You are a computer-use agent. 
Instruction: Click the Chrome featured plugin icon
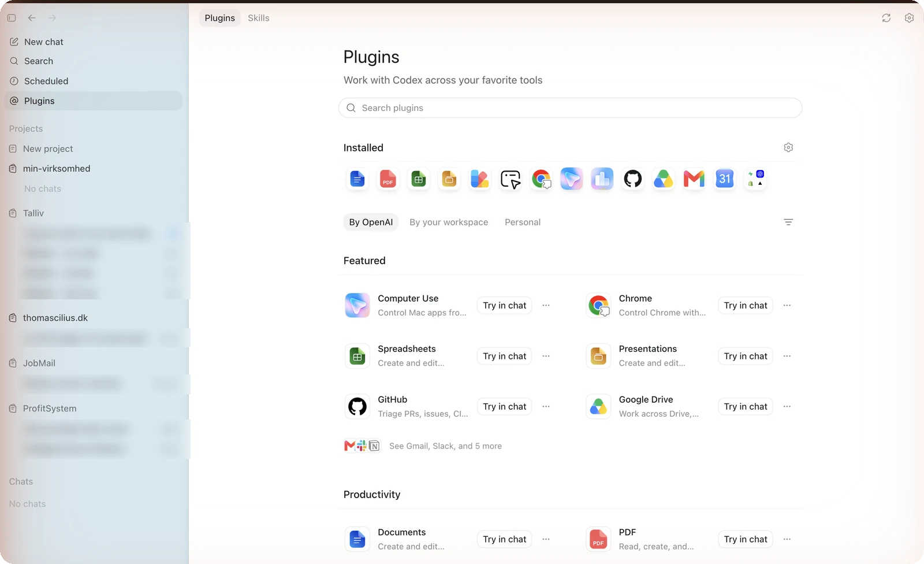click(598, 305)
